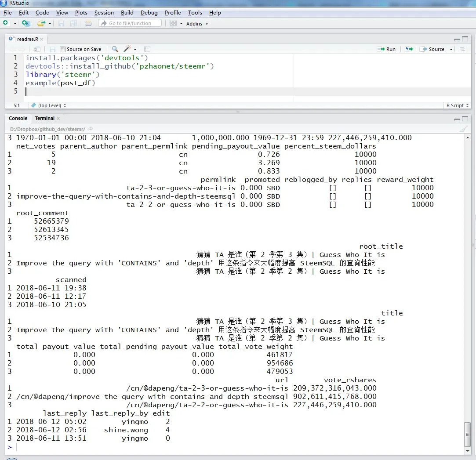Click the Find/Replace magnifier icon

115,49
